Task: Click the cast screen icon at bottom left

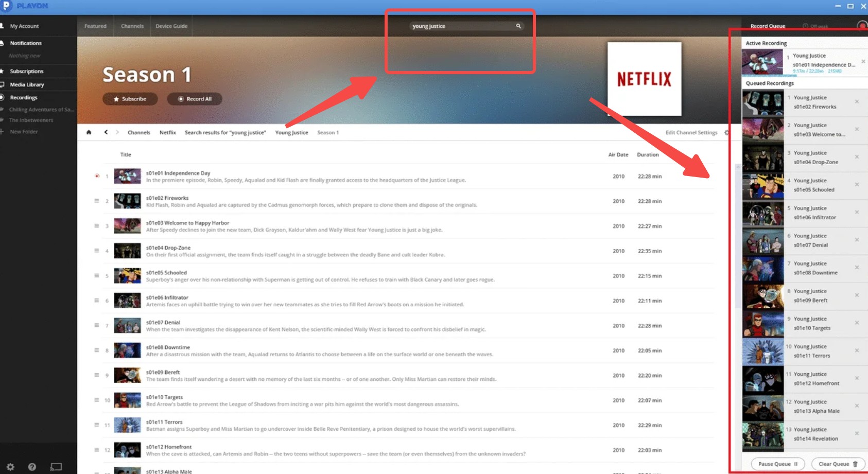Action: pyautogui.click(x=56, y=467)
